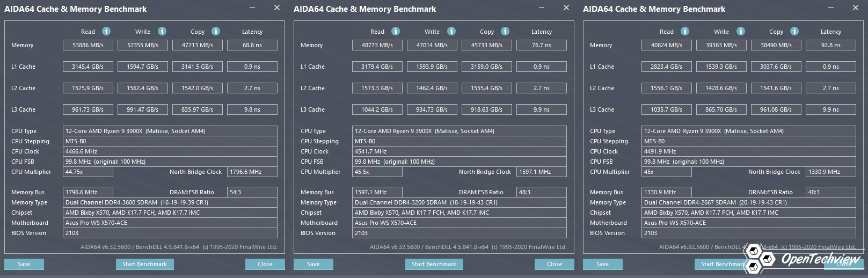Click CPU Type field in right window
The image size is (868, 278).
click(x=749, y=131)
